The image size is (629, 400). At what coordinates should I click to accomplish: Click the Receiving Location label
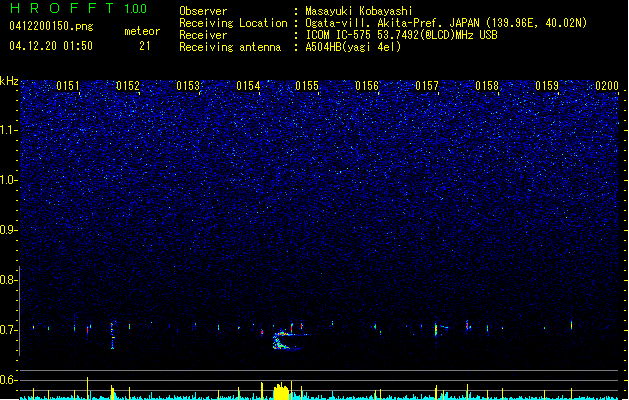(233, 23)
